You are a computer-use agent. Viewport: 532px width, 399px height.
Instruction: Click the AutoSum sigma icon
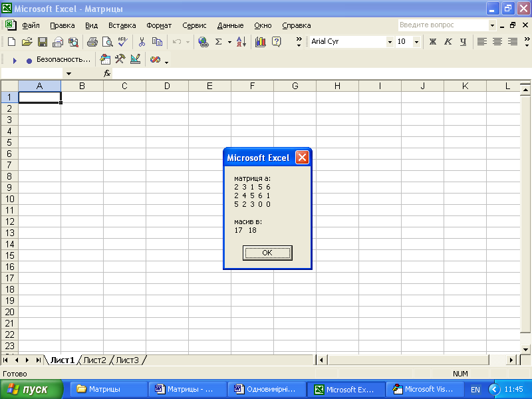pos(219,42)
